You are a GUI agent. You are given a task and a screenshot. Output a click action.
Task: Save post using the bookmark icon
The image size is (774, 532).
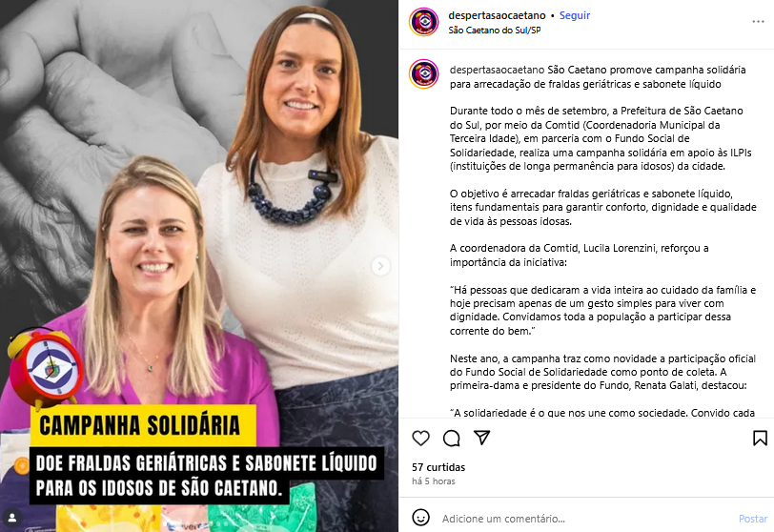(760, 438)
